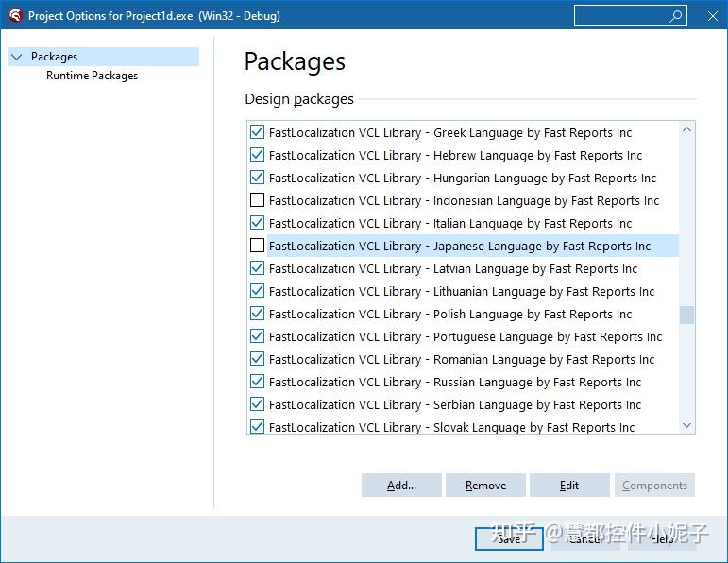
Task: Click the Add... button
Action: (x=401, y=486)
